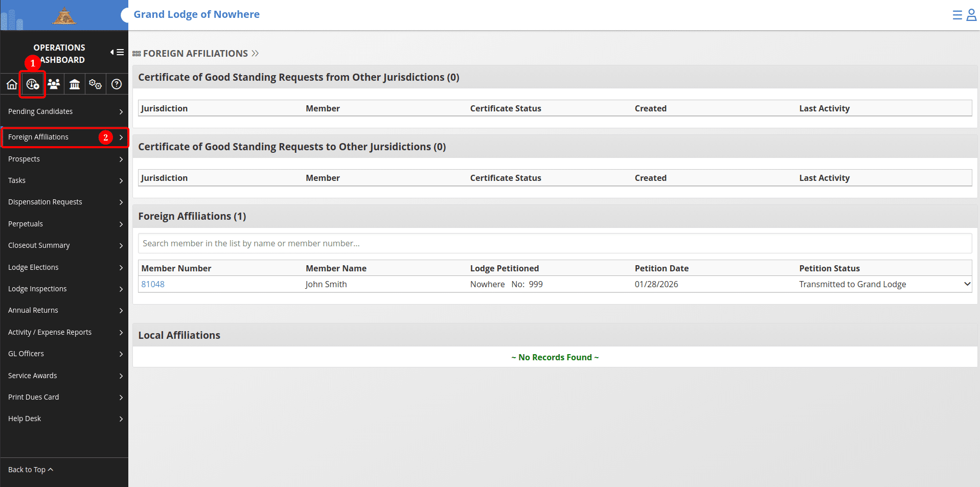The width and height of the screenshot is (980, 487).
Task: Open the user profile icon
Action: (x=971, y=15)
